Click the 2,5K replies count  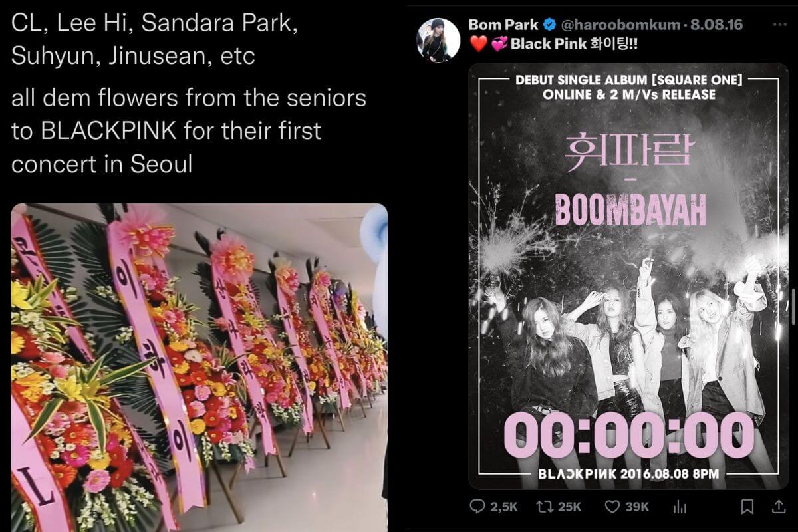(503, 507)
